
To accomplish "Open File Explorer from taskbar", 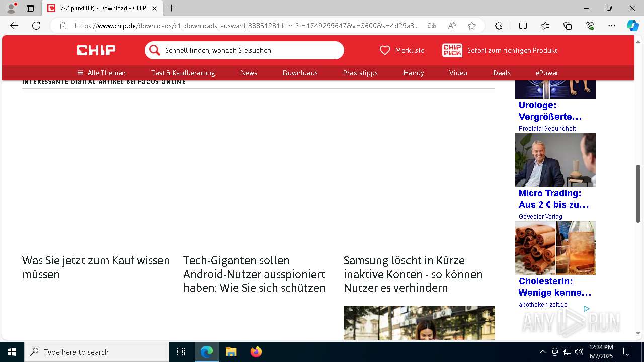I will pyautogui.click(x=231, y=352).
